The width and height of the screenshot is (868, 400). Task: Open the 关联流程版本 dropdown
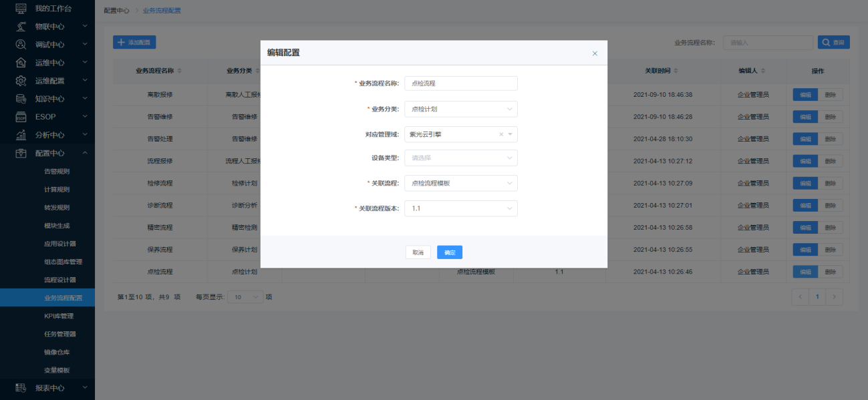click(461, 208)
